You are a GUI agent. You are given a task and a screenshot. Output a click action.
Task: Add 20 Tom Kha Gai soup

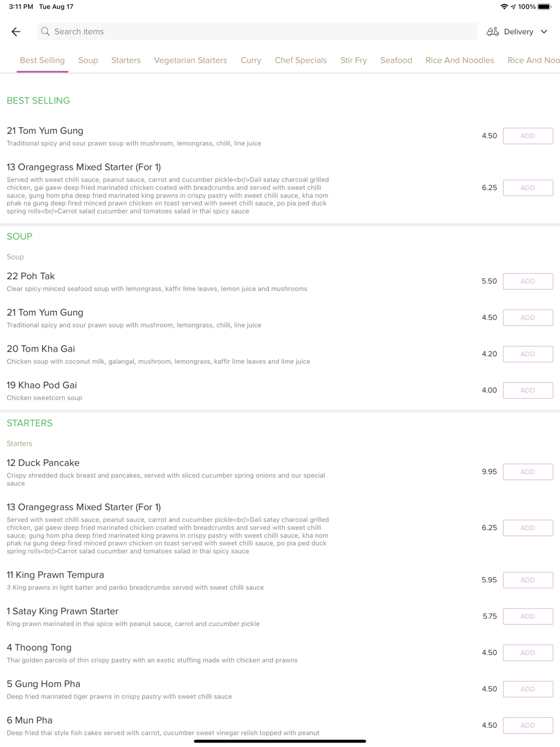point(528,354)
